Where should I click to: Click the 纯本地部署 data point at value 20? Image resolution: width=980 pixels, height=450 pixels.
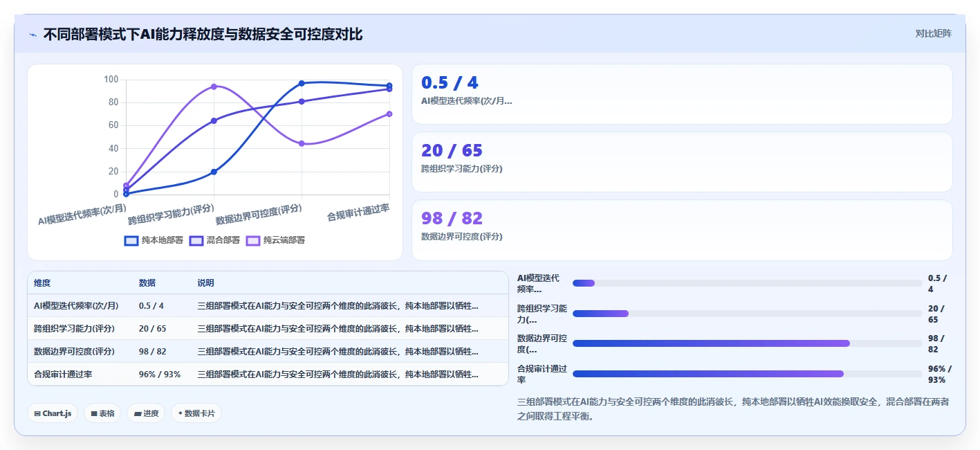[214, 172]
